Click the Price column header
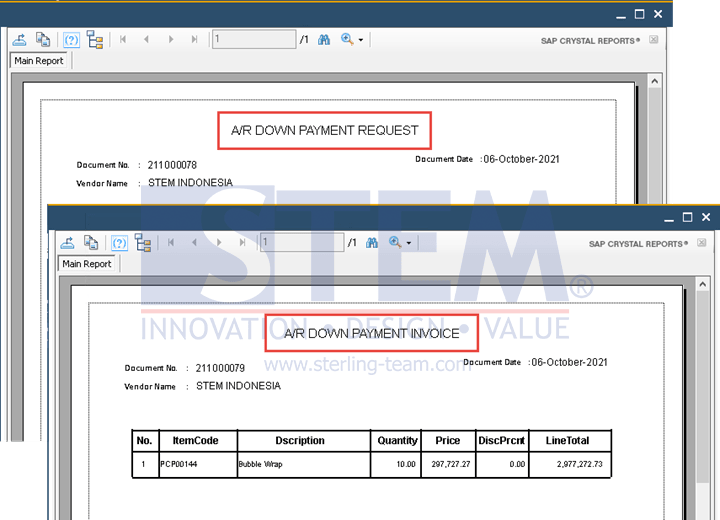This screenshot has height=520, width=720. point(448,441)
